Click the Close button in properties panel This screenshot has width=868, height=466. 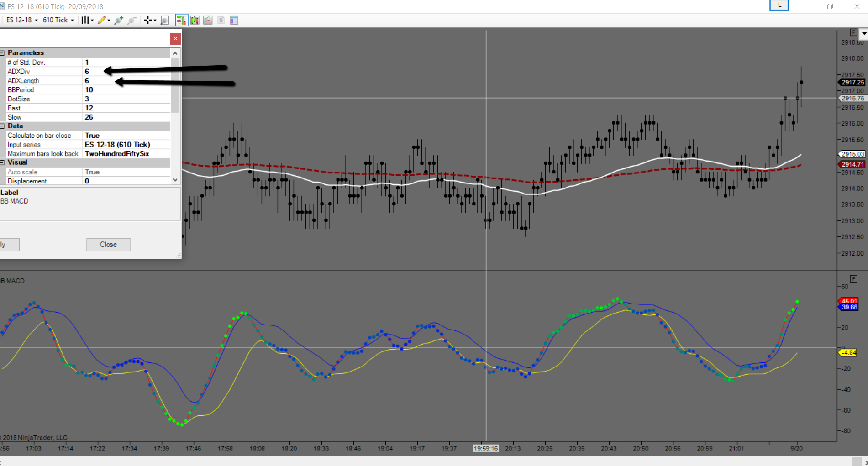109,245
